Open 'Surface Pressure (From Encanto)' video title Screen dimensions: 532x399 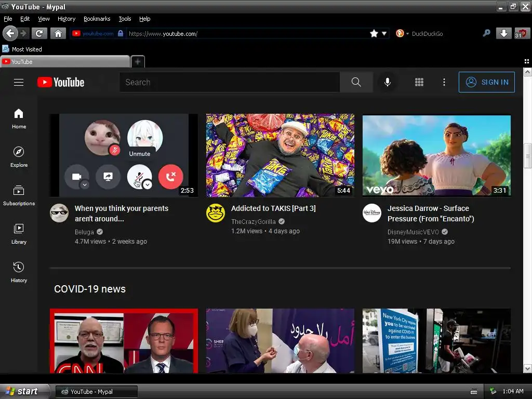click(x=431, y=214)
